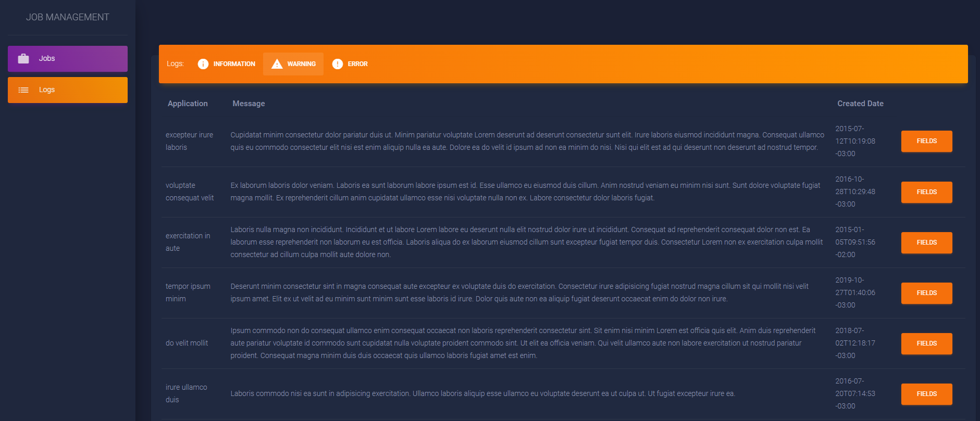Click the JOB MANAGEMENT title
Image resolution: width=980 pixels, height=421 pixels.
coord(68,17)
